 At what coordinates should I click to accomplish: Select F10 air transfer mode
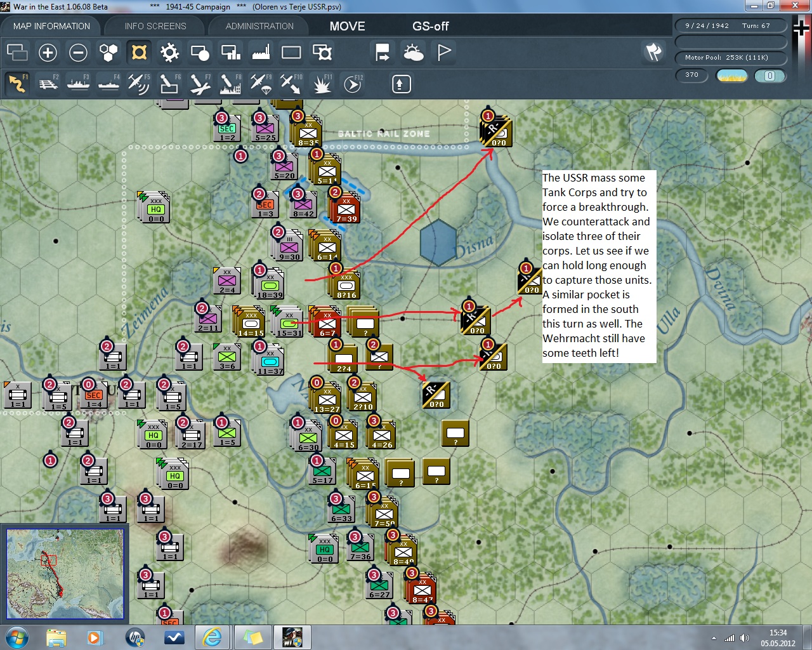pyautogui.click(x=291, y=84)
